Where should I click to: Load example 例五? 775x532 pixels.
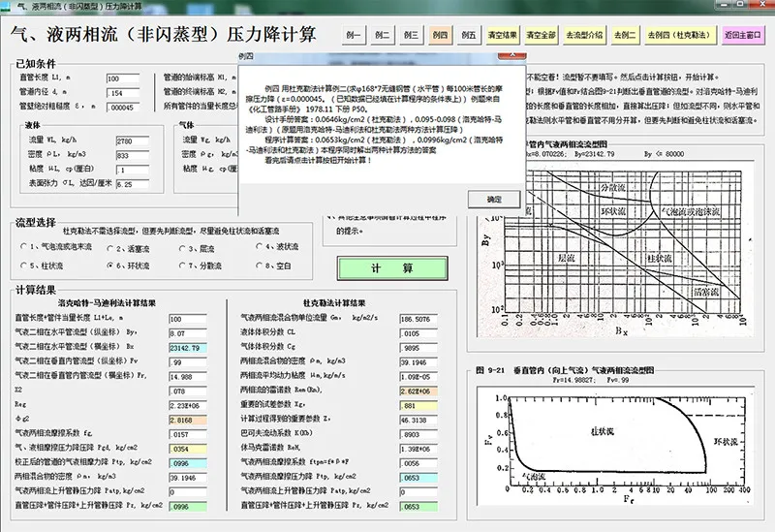(469, 35)
